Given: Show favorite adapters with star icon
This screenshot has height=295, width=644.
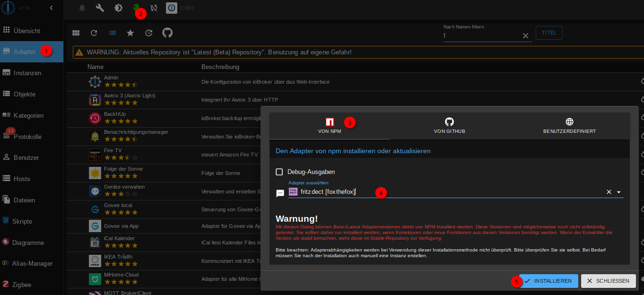Looking at the screenshot, I should coord(130,33).
